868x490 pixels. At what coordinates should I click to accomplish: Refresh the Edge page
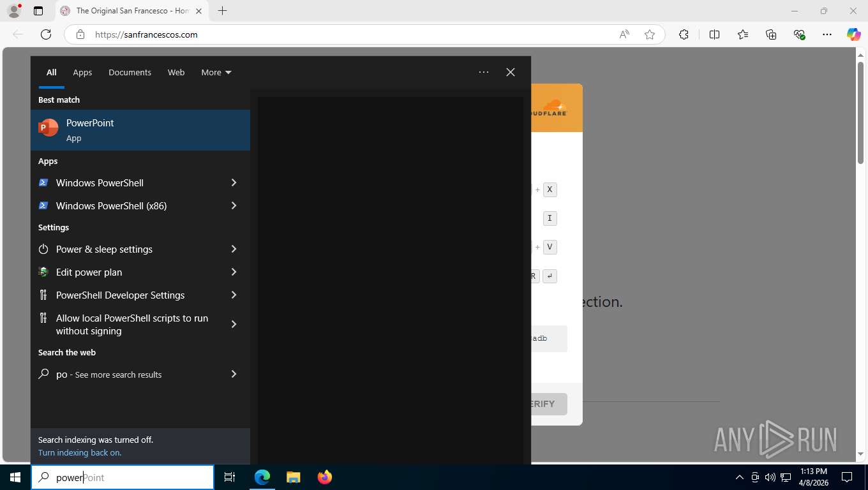click(x=45, y=34)
